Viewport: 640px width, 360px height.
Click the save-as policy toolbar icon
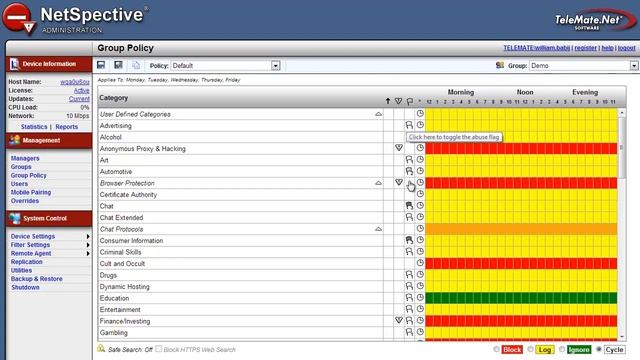click(x=118, y=65)
